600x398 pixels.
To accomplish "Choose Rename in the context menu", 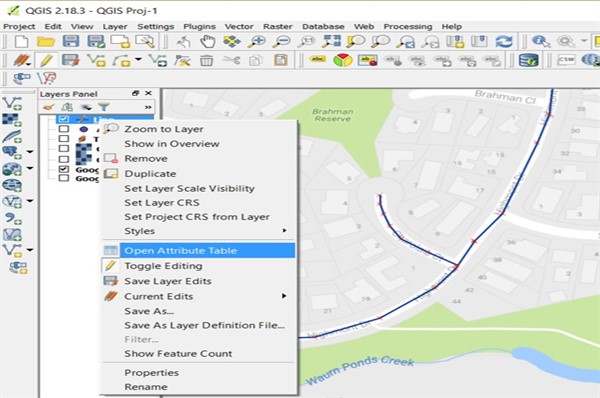I will (198, 387).
